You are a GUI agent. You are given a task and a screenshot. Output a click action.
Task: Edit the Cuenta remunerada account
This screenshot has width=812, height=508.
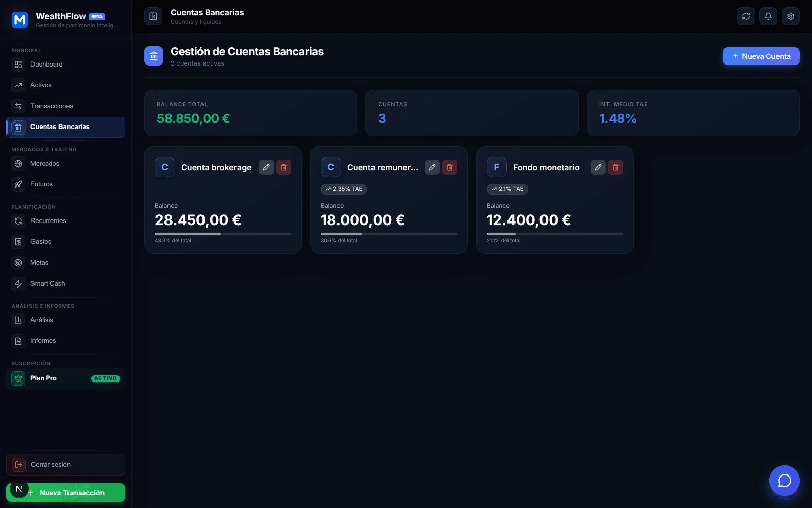click(x=432, y=167)
